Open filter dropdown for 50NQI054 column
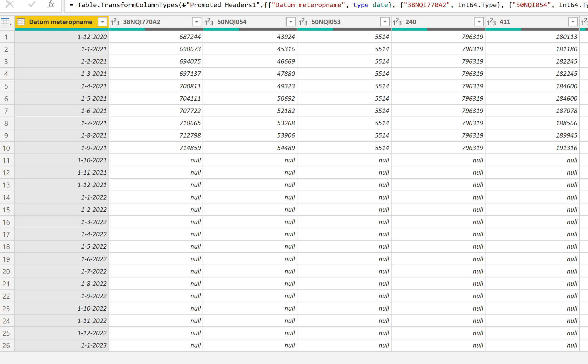This screenshot has height=364, width=588. pos(291,22)
